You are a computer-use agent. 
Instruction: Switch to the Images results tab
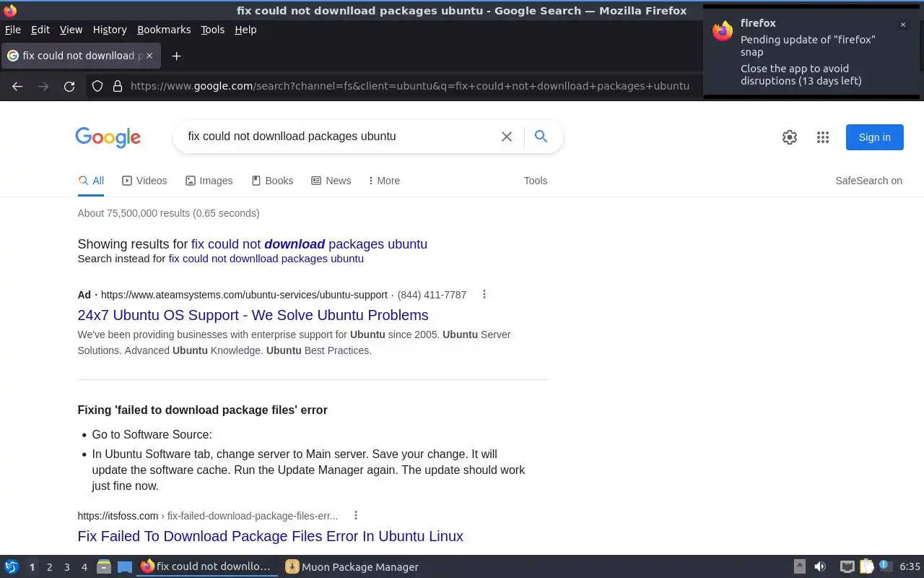[209, 181]
